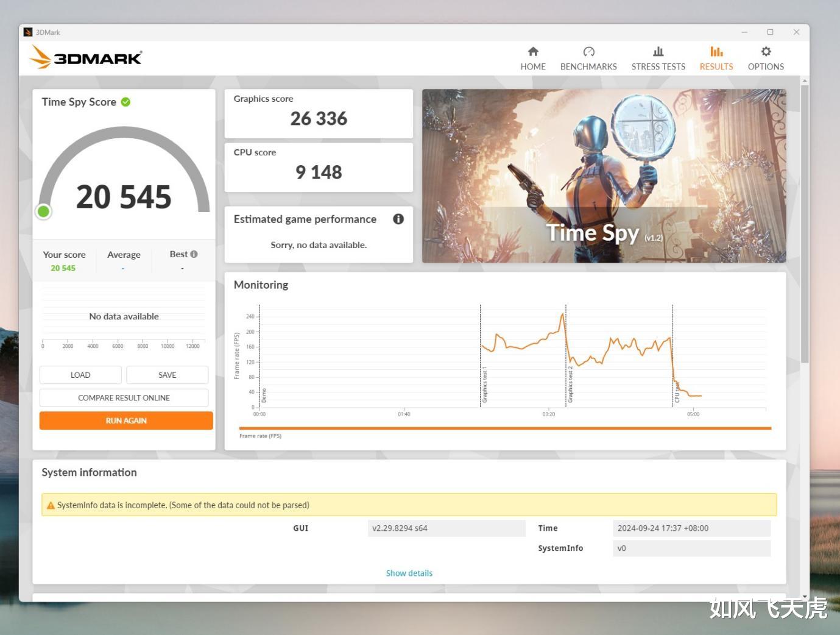Image resolution: width=840 pixels, height=635 pixels.
Task: Click the 'Your score' column label
Action: 64,255
